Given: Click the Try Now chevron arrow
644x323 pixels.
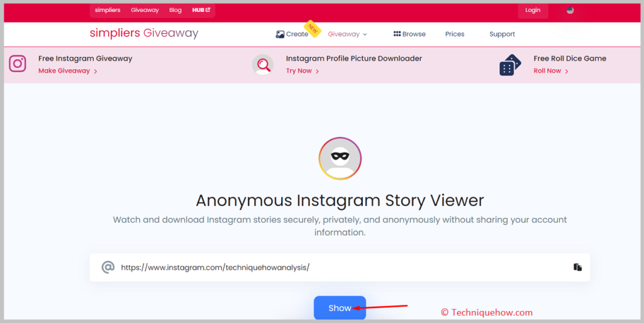Looking at the screenshot, I should click(317, 72).
